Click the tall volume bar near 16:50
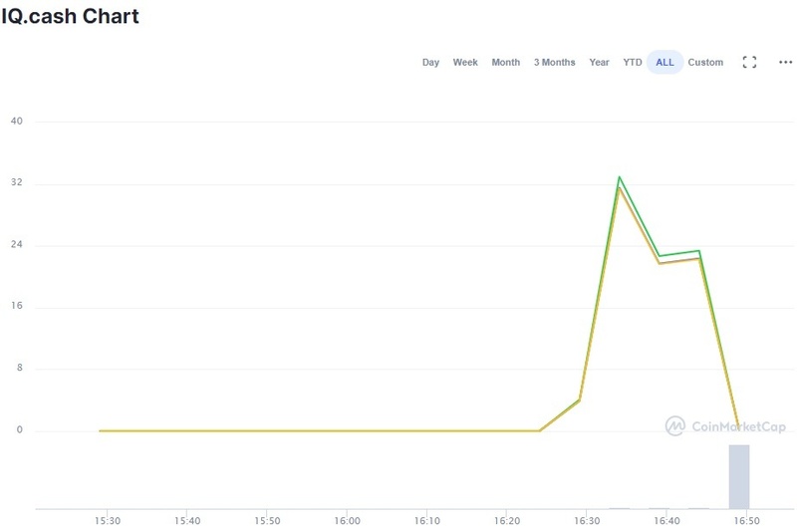Screen dimensions: 797x532 pyautogui.click(x=739, y=476)
